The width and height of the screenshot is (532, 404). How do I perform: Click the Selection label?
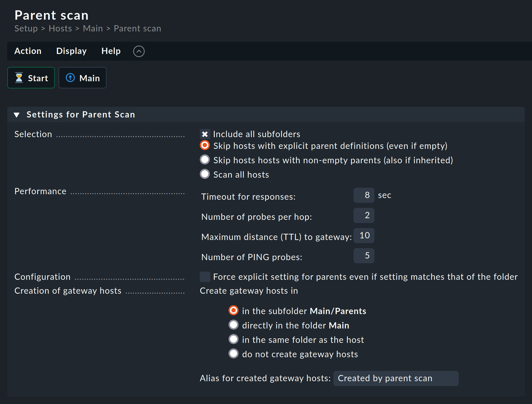pos(33,134)
